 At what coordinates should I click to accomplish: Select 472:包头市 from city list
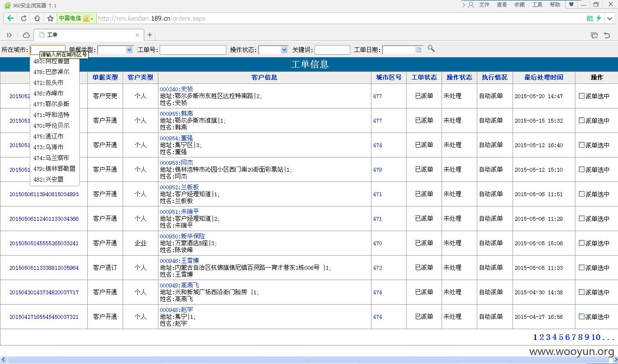coord(48,83)
